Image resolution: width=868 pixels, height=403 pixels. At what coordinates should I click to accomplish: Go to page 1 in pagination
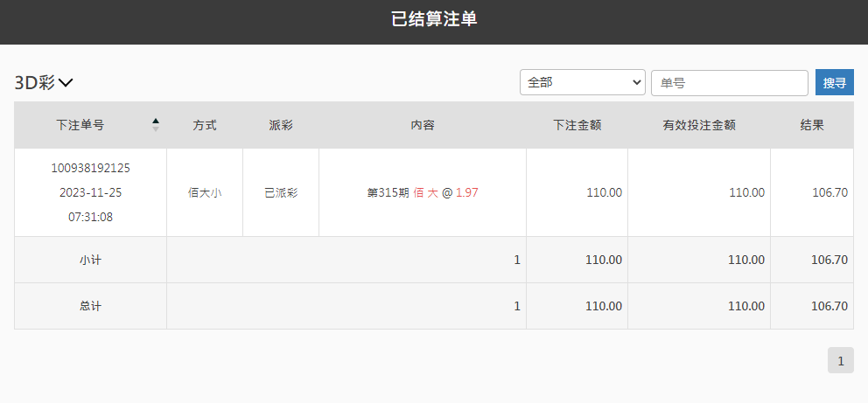click(x=841, y=360)
